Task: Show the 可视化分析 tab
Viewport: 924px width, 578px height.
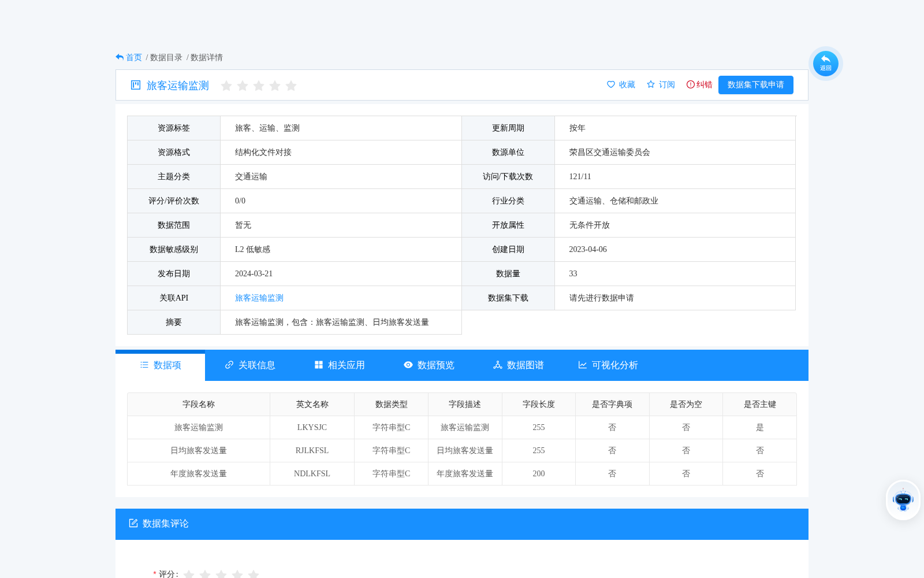Action: 608,365
